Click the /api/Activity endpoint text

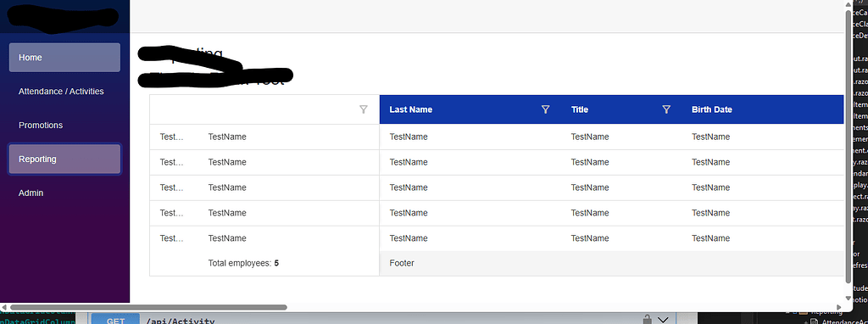tap(180, 321)
